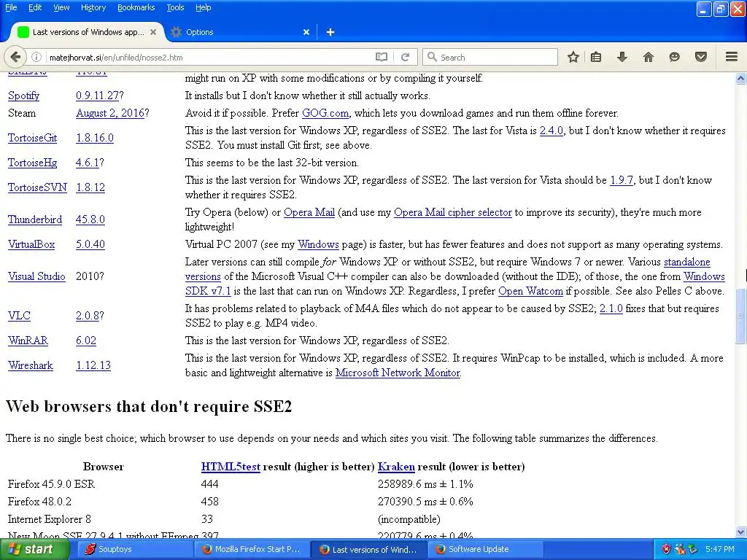Open TortoiseGit version 1.8.16.0 link
The height and width of the screenshot is (560, 747).
pyautogui.click(x=95, y=138)
